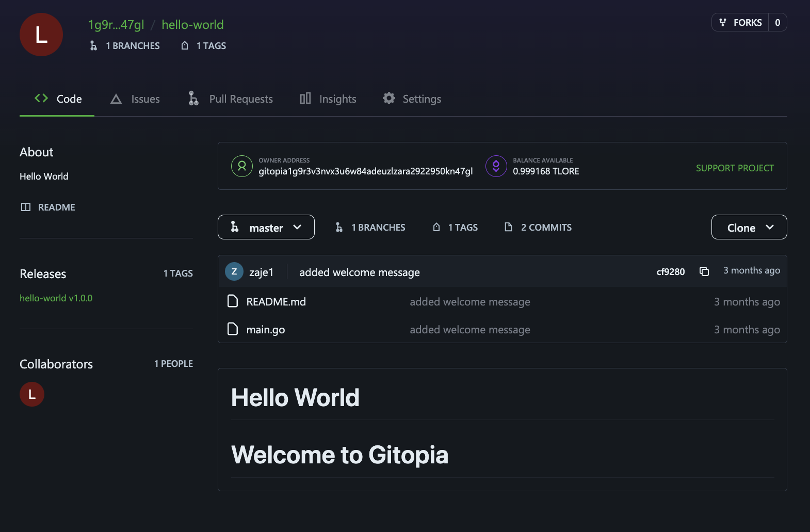Switch to the Insights tab
810x532 pixels.
328,99
